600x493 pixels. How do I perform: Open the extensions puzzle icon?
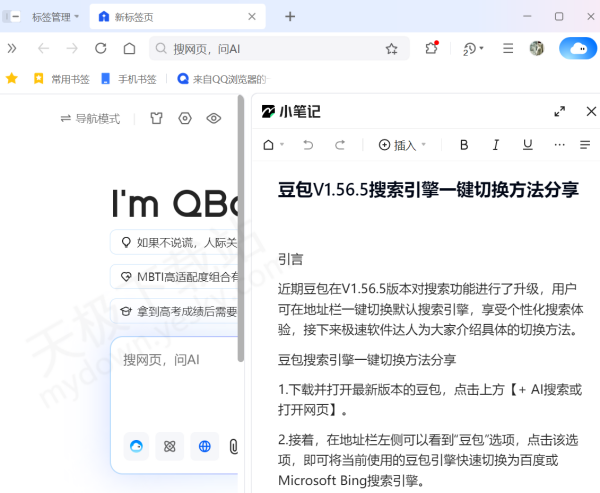click(x=431, y=48)
